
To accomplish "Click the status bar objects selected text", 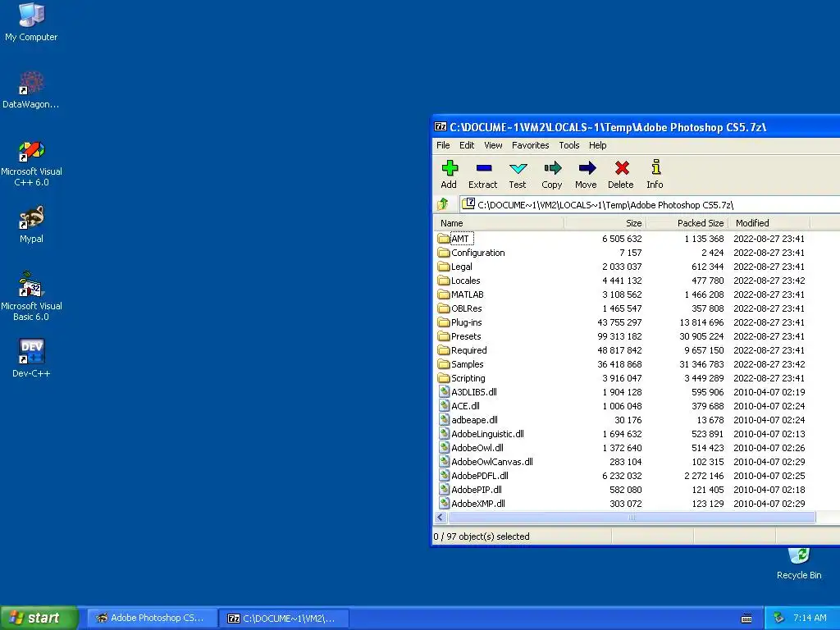I will click(481, 536).
